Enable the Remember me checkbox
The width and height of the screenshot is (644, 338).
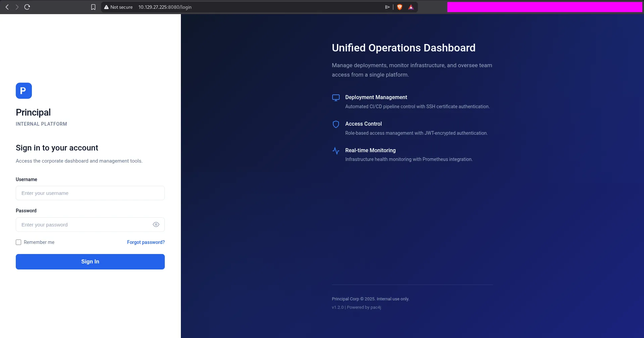pyautogui.click(x=18, y=242)
